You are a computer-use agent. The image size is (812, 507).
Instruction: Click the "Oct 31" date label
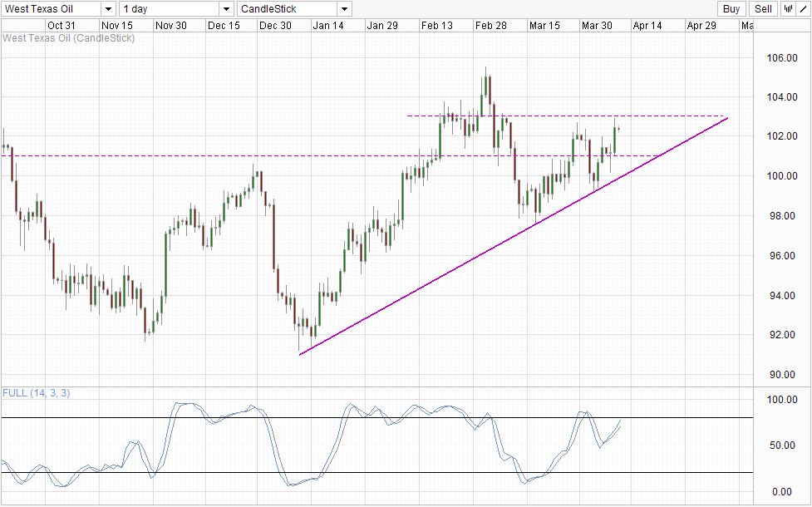click(62, 26)
